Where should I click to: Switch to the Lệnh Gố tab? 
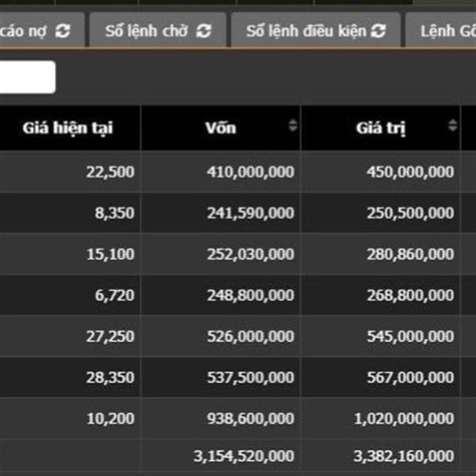[x=441, y=30]
